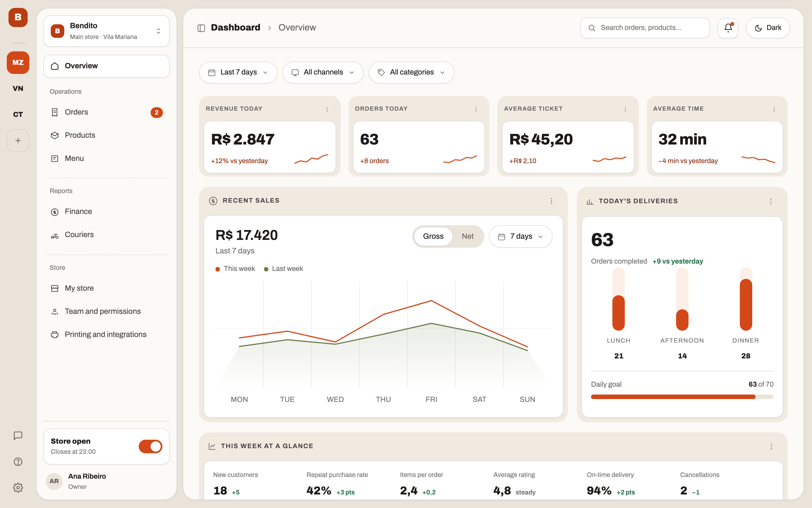Open the Finance report
812x508 pixels.
[x=106, y=212]
